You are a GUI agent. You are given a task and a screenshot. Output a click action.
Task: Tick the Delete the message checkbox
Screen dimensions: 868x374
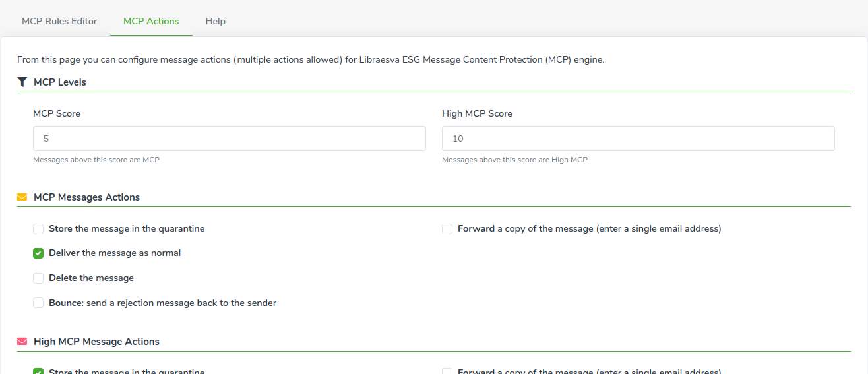click(x=38, y=278)
